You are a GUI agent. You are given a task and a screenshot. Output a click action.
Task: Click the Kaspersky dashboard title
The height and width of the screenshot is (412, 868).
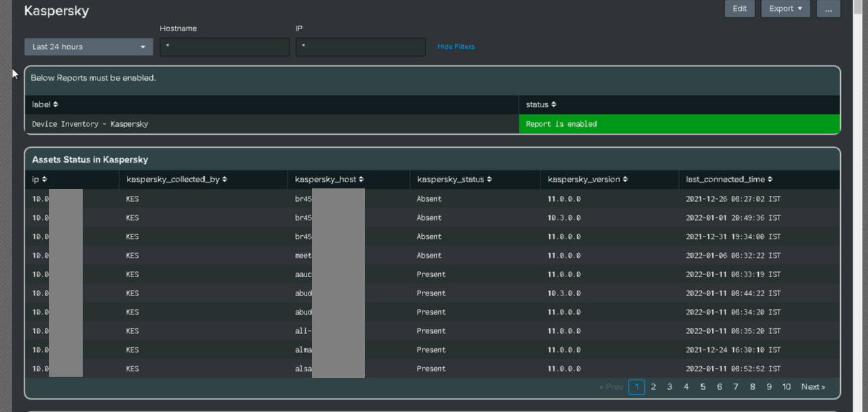56,11
